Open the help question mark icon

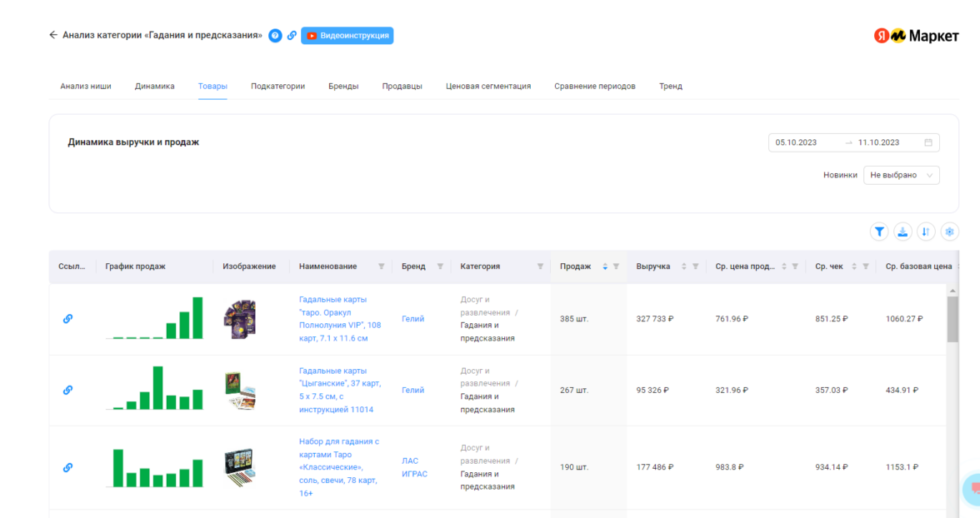(275, 36)
